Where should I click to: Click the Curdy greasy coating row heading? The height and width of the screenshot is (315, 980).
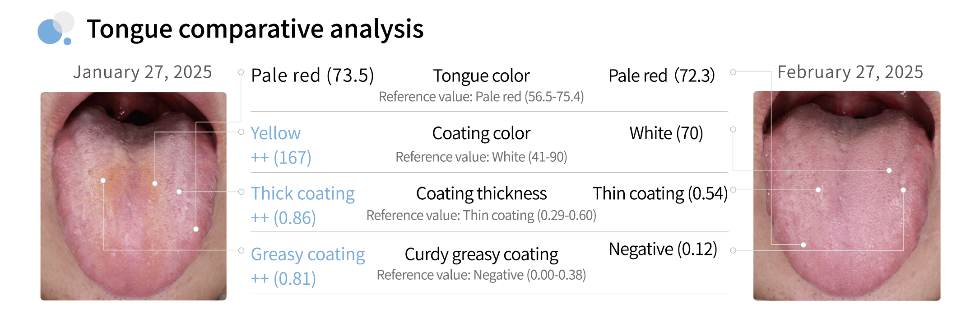[481, 254]
